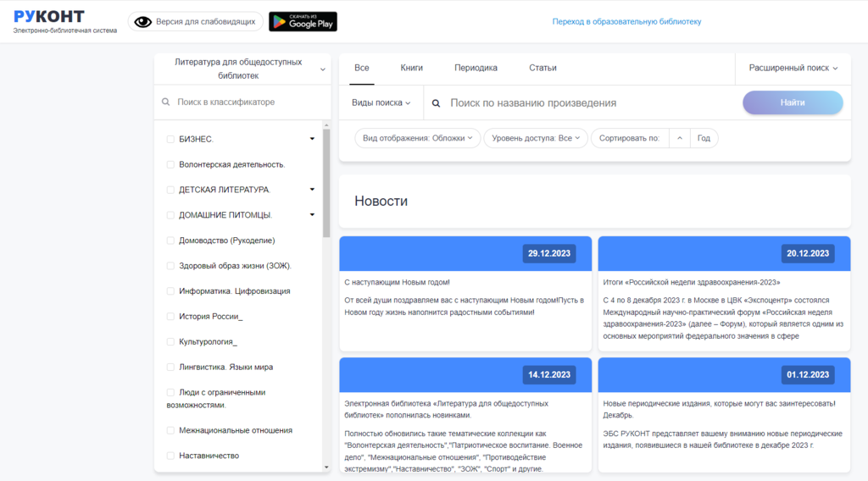Expand the ДОМАШНИЕ ПИТОМЦЫ category arrow
This screenshot has width=868, height=481.
312,215
